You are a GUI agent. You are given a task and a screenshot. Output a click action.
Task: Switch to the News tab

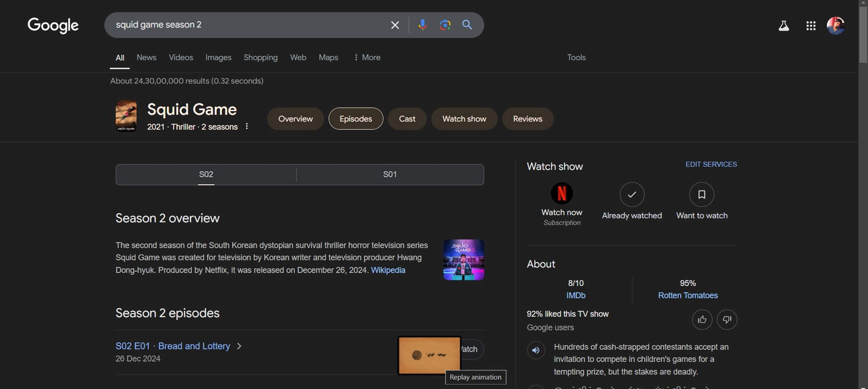click(146, 57)
